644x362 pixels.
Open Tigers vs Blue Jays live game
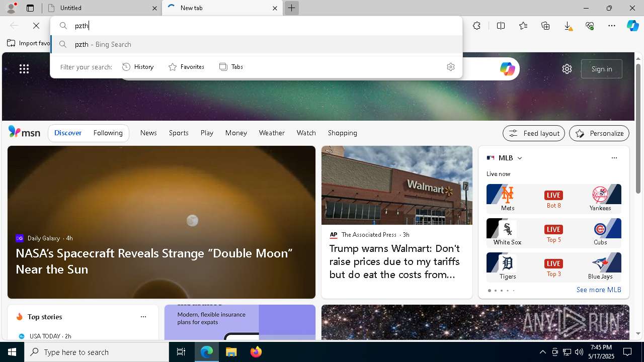coord(554,267)
